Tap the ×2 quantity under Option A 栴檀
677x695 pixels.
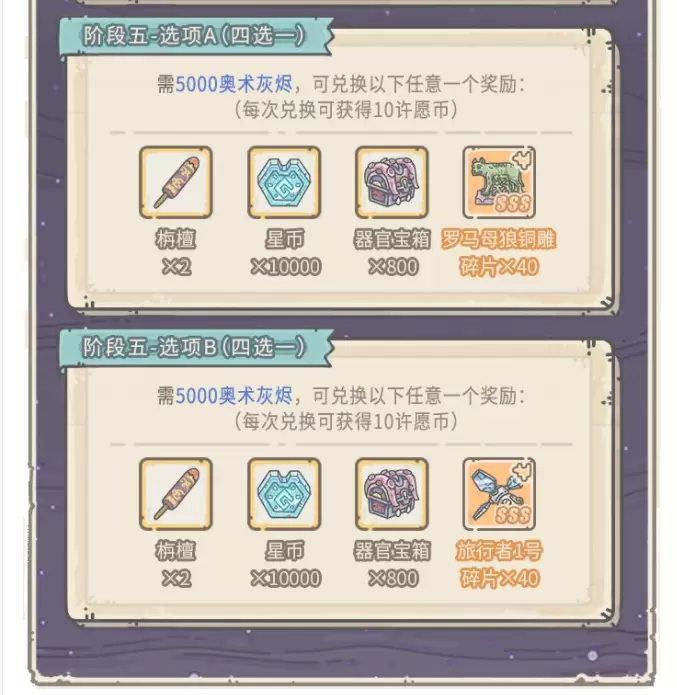pyautogui.click(x=176, y=267)
